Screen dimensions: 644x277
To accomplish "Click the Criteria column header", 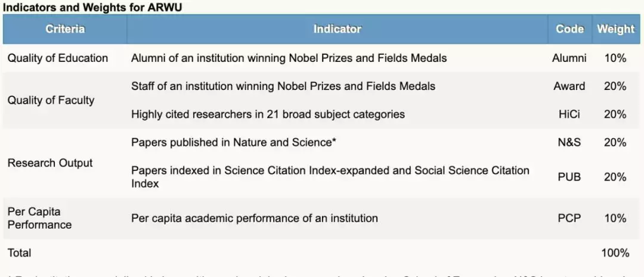I will click(x=65, y=29).
